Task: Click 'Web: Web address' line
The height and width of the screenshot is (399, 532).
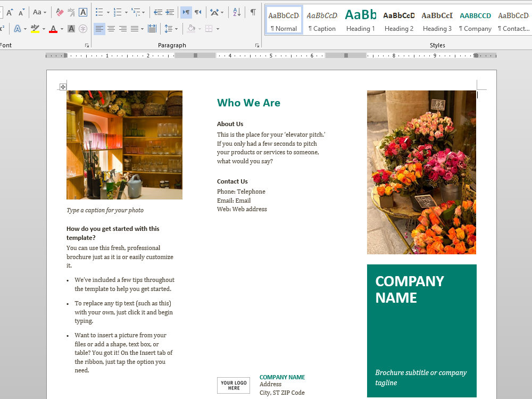Action: tap(242, 209)
